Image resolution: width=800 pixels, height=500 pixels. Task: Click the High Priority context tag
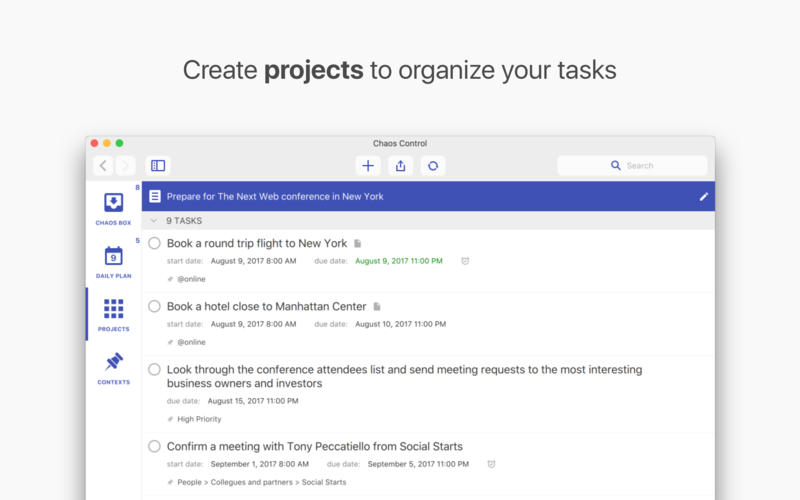click(199, 419)
